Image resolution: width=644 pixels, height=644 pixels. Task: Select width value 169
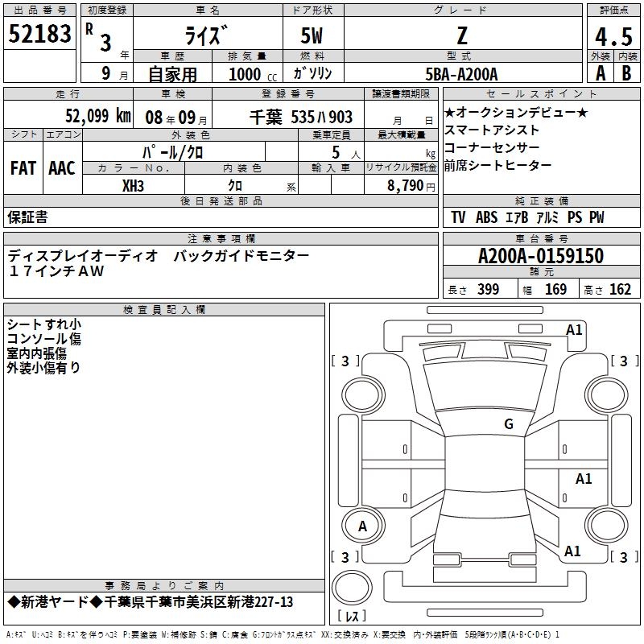[x=555, y=289]
